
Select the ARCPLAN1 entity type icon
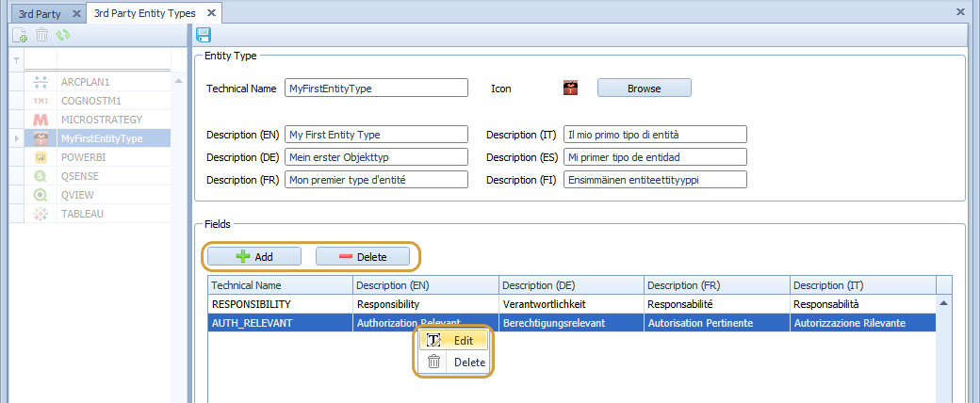41,81
